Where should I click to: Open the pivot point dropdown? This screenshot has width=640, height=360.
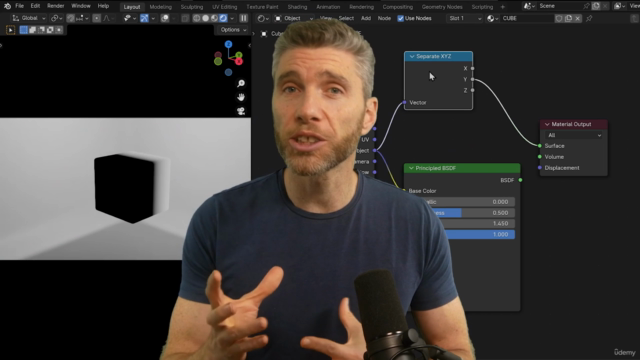tap(56, 18)
